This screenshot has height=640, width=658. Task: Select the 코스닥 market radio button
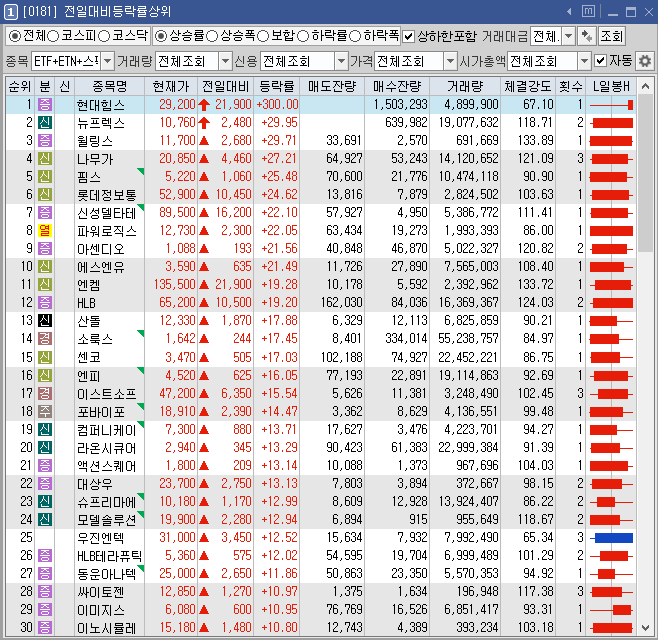coord(104,36)
